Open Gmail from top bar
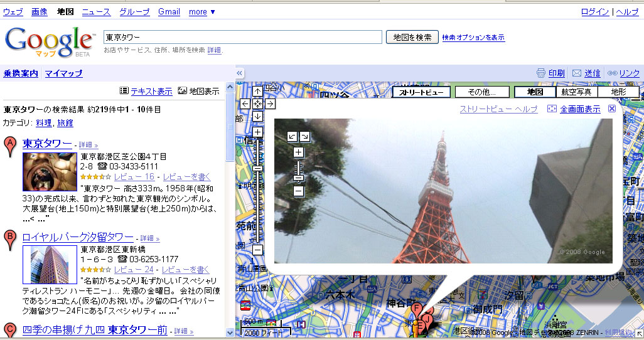Image resolution: width=644 pixels, height=340 pixels. click(169, 12)
